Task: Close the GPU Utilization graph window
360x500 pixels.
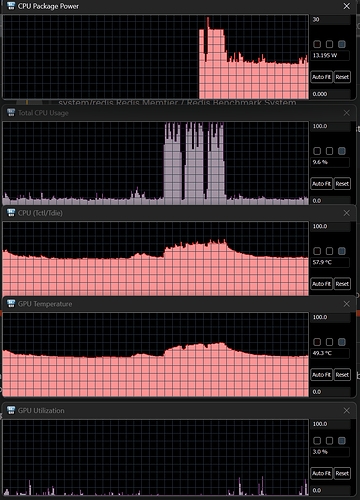Action: pyautogui.click(x=347, y=410)
